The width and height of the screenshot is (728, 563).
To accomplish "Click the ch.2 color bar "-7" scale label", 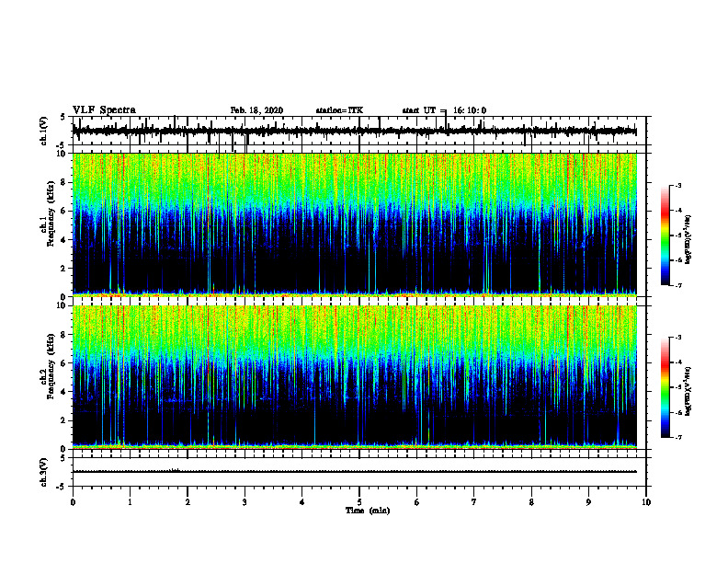I will (x=677, y=437).
